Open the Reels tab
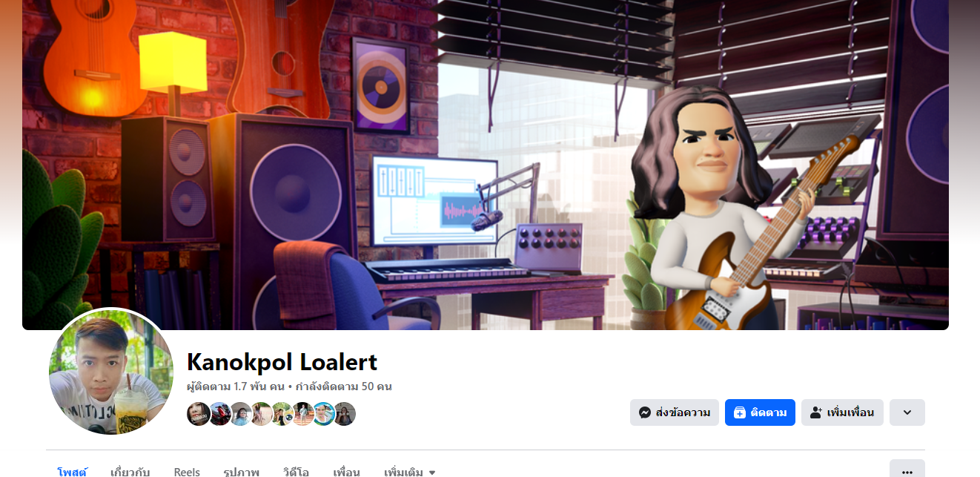 point(187,472)
